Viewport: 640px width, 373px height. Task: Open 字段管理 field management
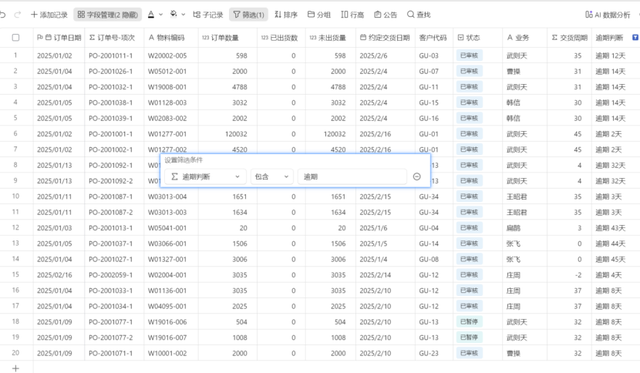coord(108,15)
